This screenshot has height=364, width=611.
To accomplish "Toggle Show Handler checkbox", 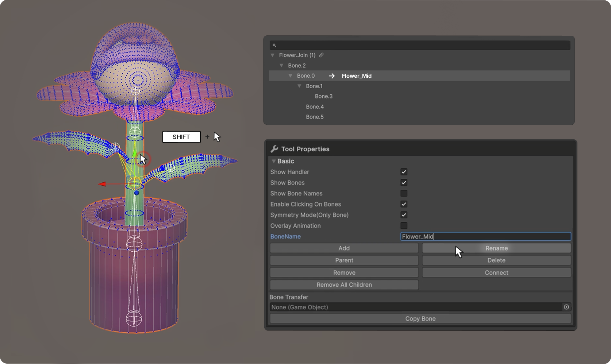I will click(404, 172).
